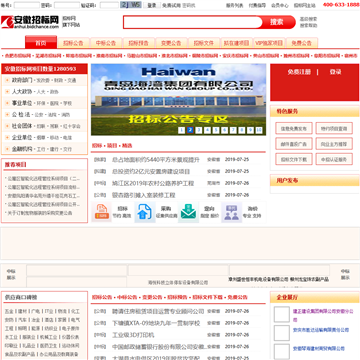
Task: Open 总占地面积约5440平方米景观提升 listing
Action: [156, 160]
